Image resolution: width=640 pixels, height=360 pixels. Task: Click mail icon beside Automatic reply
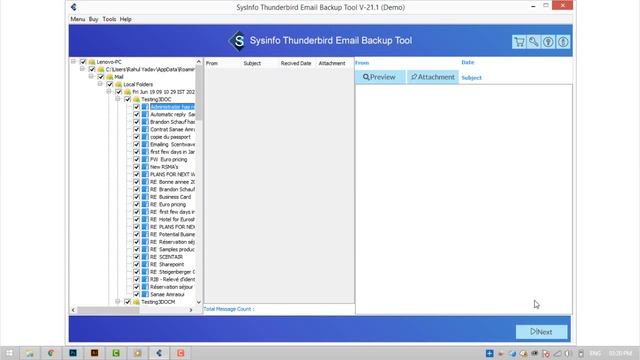tap(145, 114)
